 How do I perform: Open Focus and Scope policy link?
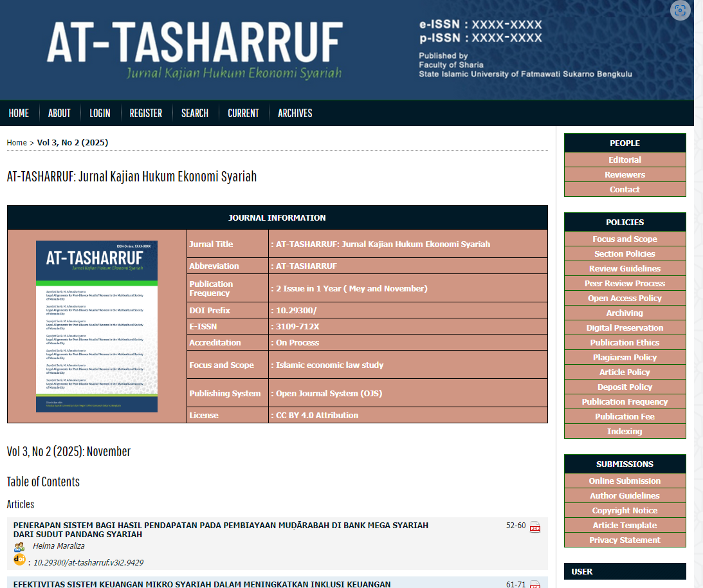pos(625,239)
